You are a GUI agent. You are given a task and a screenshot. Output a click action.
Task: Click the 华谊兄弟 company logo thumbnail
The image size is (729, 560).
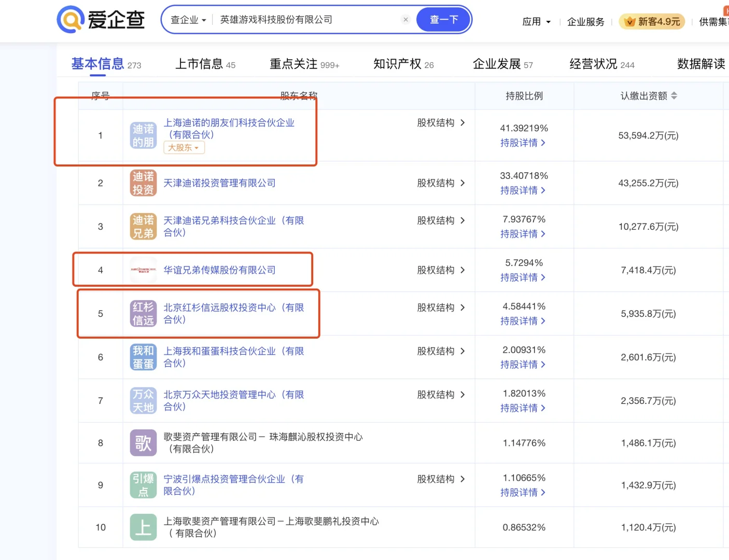143,270
